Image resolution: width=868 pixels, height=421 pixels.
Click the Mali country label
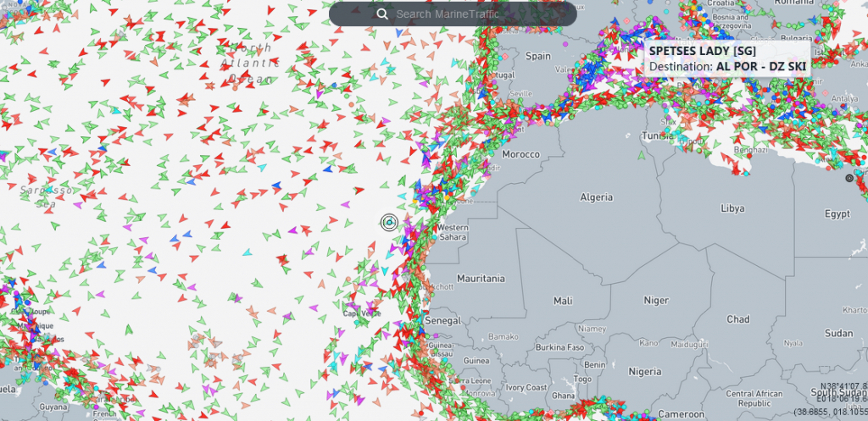(x=563, y=301)
